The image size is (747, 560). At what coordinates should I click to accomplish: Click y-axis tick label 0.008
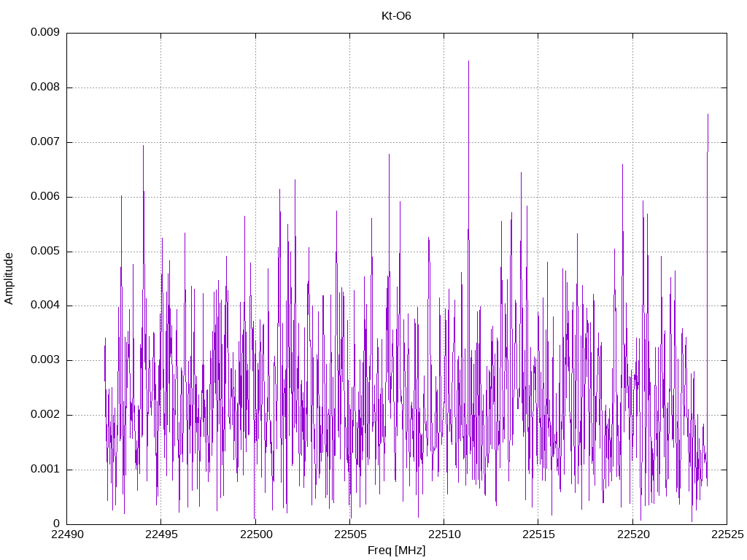[x=45, y=87]
